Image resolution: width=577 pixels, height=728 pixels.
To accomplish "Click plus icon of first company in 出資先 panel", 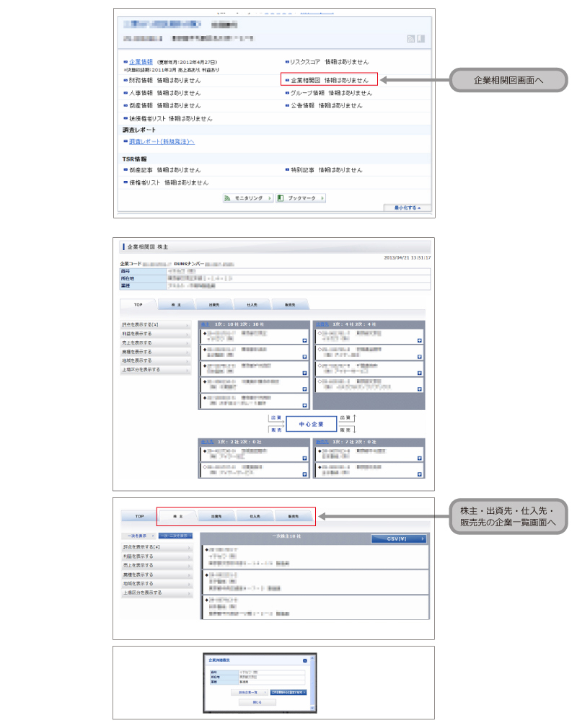I will pyautogui.click(x=420, y=341).
